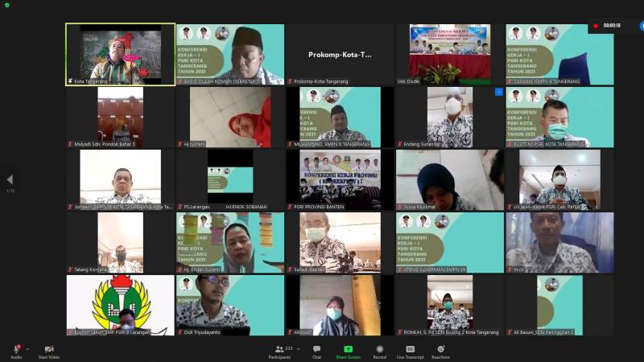Click the green encryption shield icon

7,5
